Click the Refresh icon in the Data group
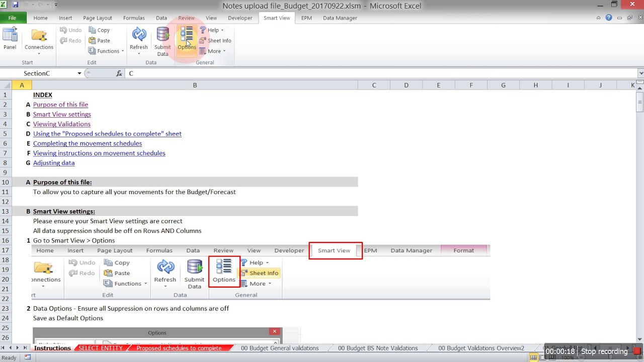The height and width of the screenshot is (362, 644). [x=139, y=35]
